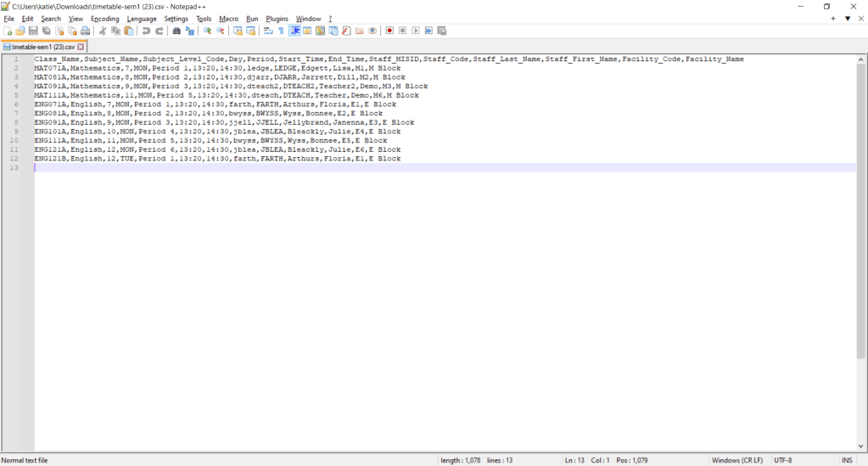Close the timetable-sem1 (23).csv tab
The width and height of the screenshot is (868, 466).
(x=81, y=47)
